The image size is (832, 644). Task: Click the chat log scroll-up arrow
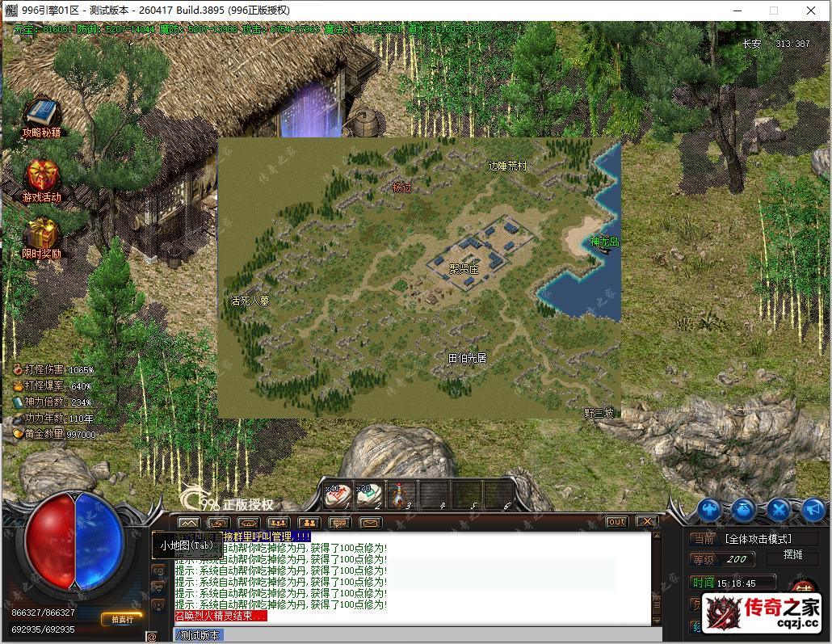tap(657, 536)
